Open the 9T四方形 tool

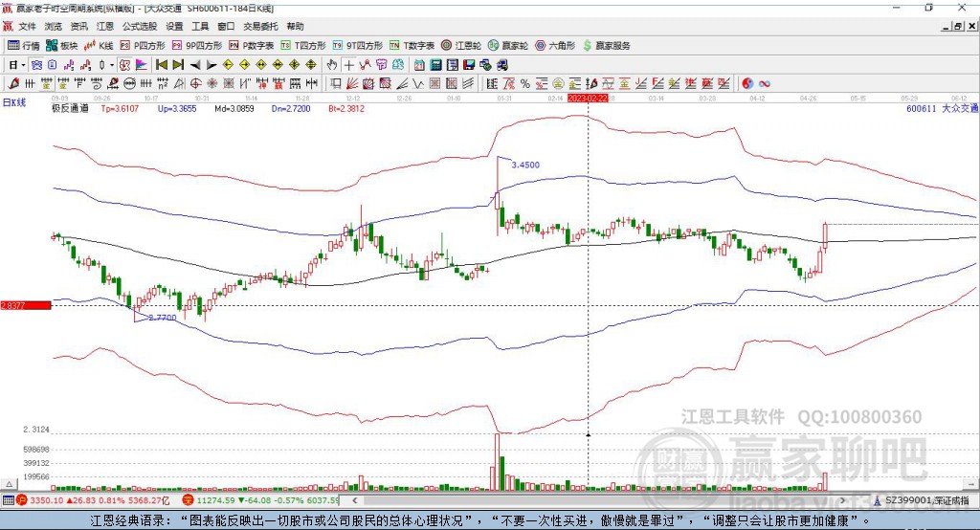[x=358, y=46]
